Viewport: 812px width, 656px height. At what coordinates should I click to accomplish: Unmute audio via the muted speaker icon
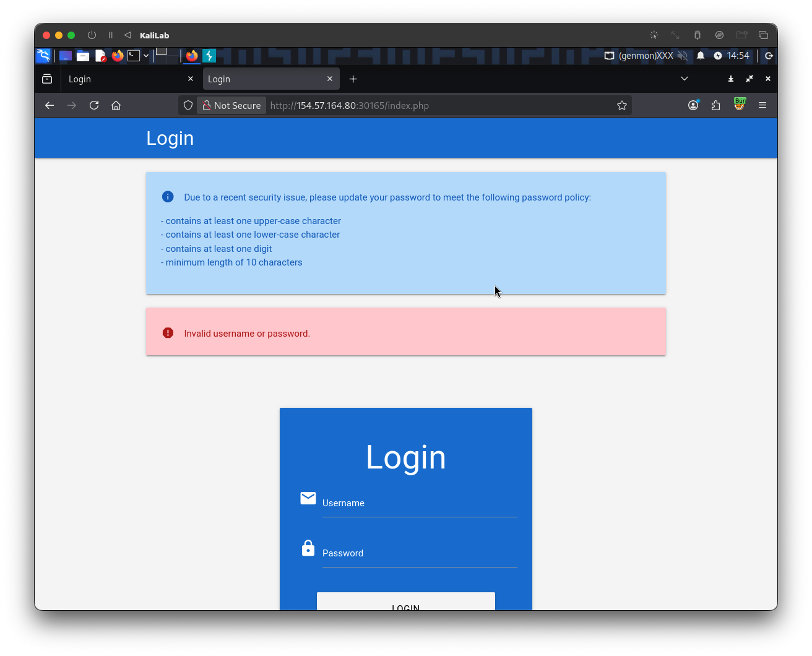click(683, 56)
